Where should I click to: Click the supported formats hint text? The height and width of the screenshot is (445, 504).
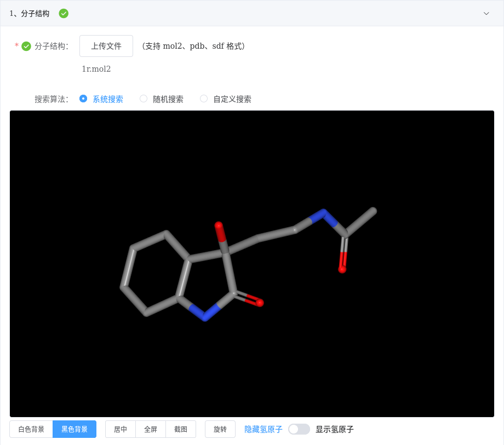coord(193,46)
